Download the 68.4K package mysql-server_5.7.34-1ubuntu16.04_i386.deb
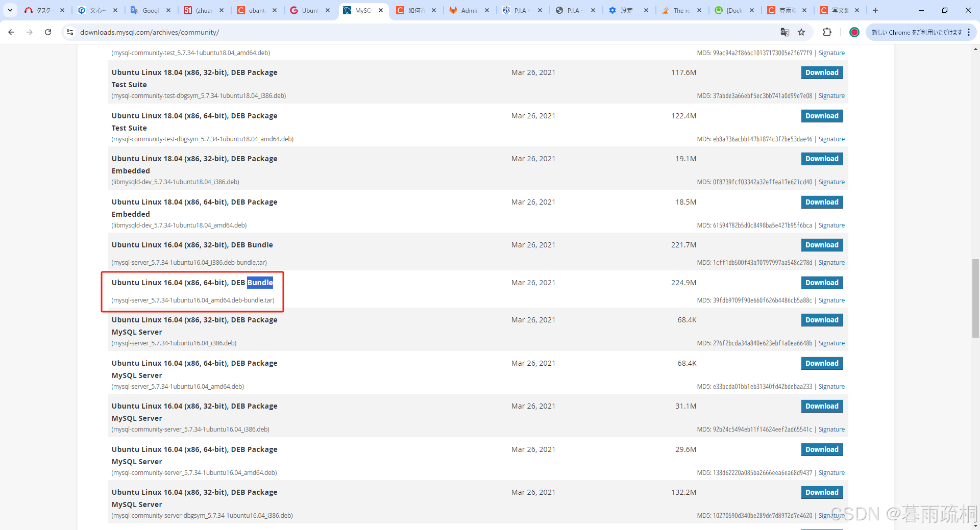The height and width of the screenshot is (530, 980). tap(822, 320)
